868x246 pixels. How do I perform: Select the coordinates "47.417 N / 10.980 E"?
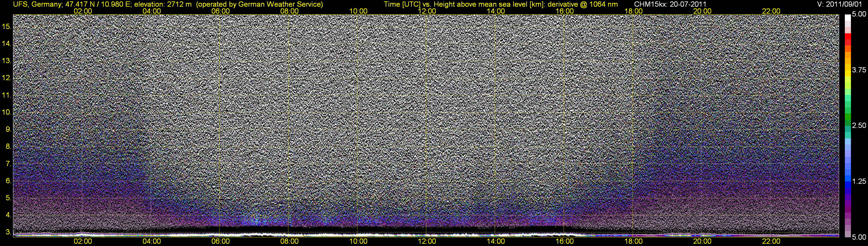tap(98, 4)
